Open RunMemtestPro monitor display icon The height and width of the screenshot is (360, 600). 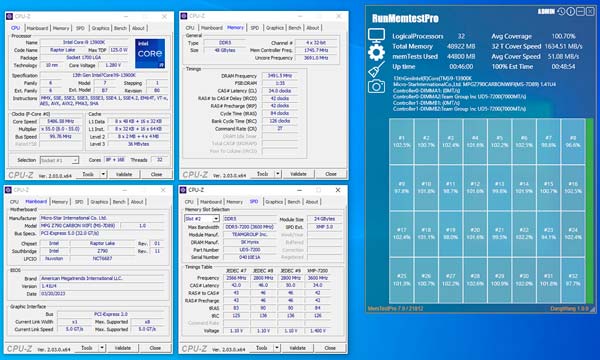[376, 35]
